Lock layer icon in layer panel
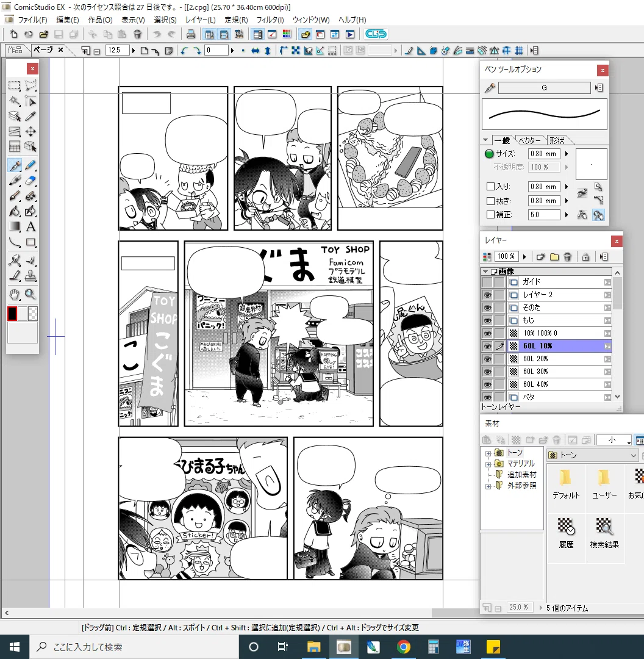 click(x=585, y=256)
